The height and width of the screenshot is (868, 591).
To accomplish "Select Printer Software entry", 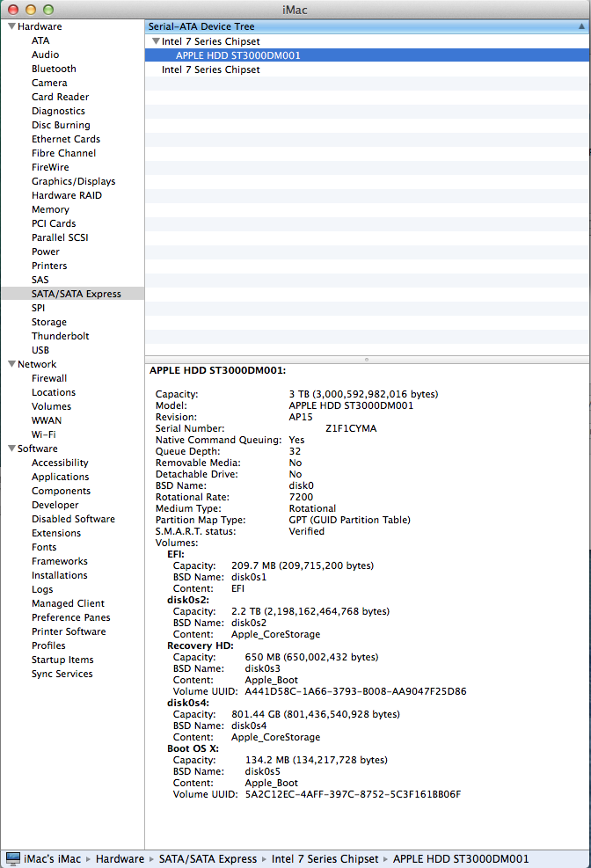I will pos(69,631).
